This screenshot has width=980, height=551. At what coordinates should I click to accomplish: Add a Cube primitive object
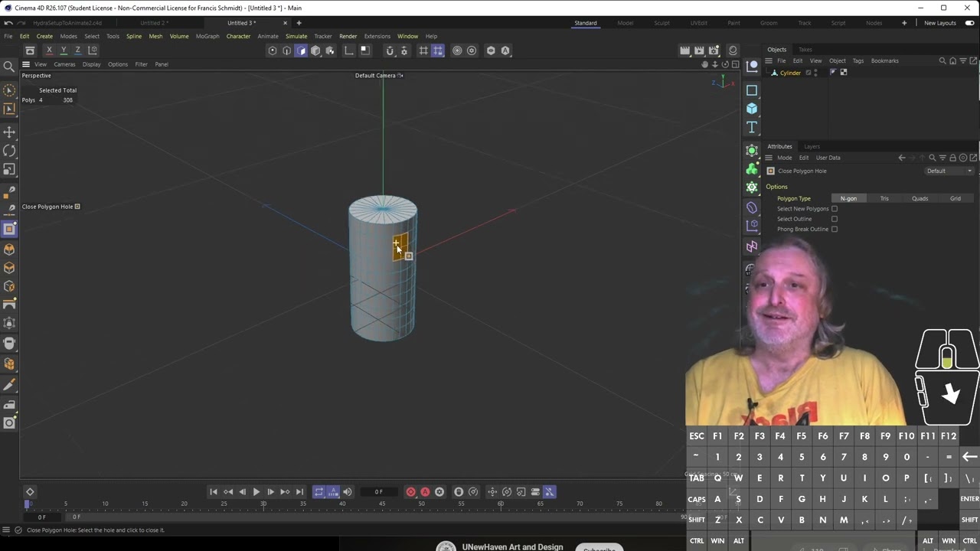[752, 109]
